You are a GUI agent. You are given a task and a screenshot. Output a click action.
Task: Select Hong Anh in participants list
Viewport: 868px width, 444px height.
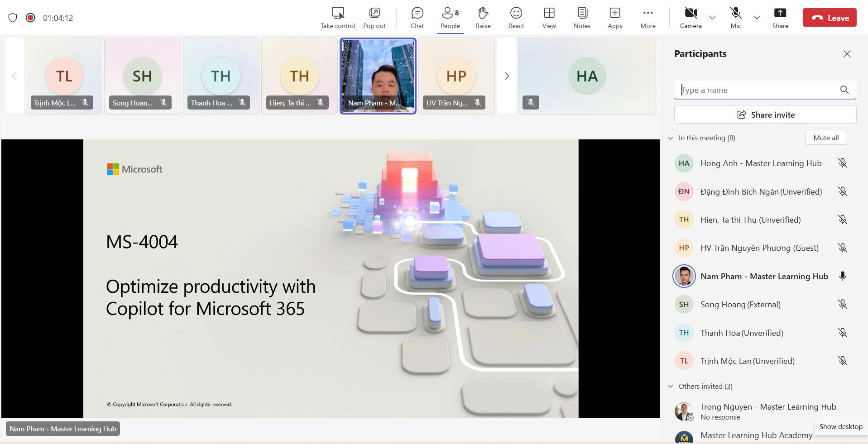[761, 163]
